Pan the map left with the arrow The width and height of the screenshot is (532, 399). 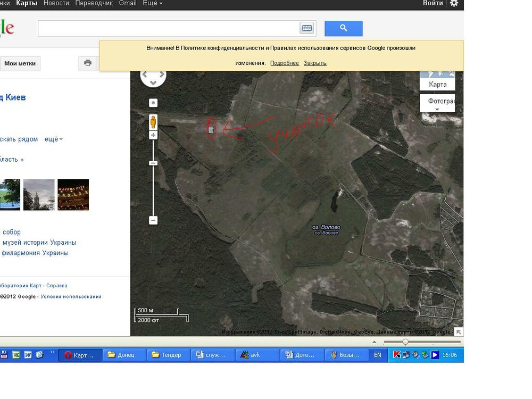tap(145, 74)
